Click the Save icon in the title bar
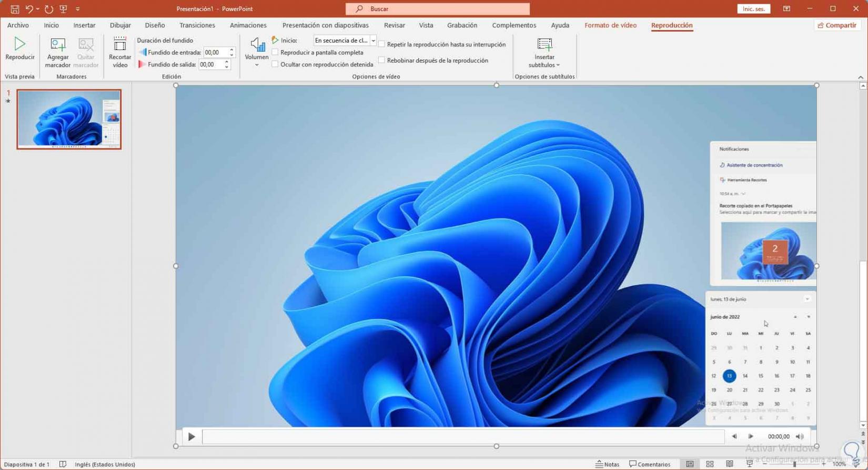 (x=15, y=9)
